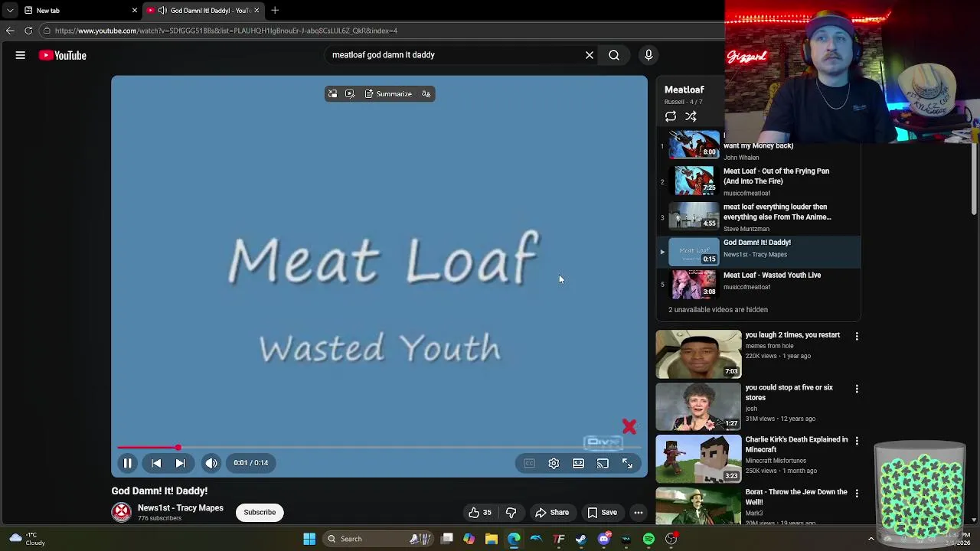Image resolution: width=980 pixels, height=551 pixels.
Task: Save the video to a playlist
Action: (x=602, y=513)
